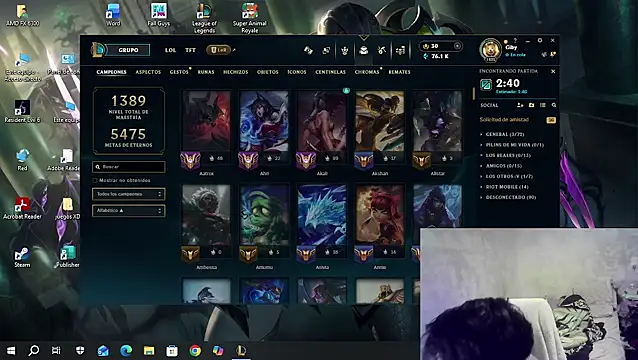Open Microsoft Edge from the taskbar

126,351
